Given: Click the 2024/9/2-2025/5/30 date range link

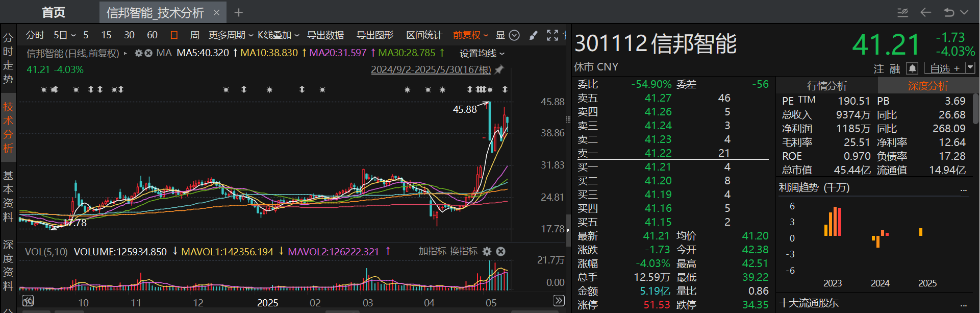Looking at the screenshot, I should 431,69.
